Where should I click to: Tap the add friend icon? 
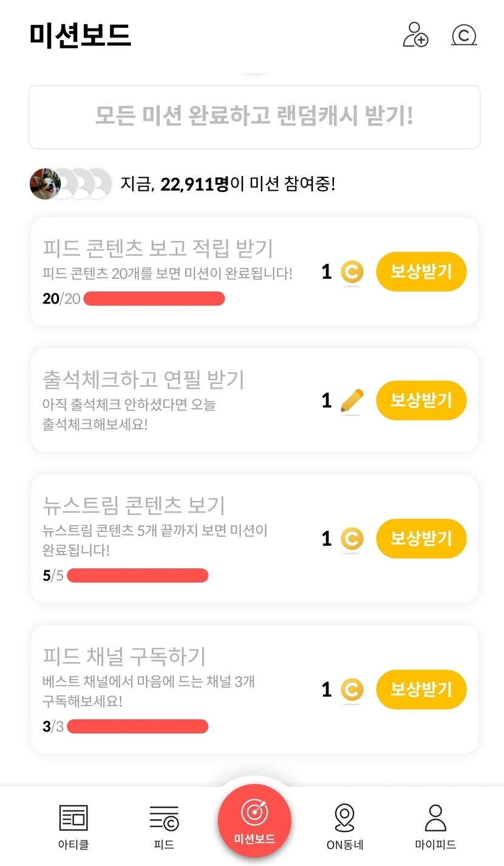coord(415,35)
